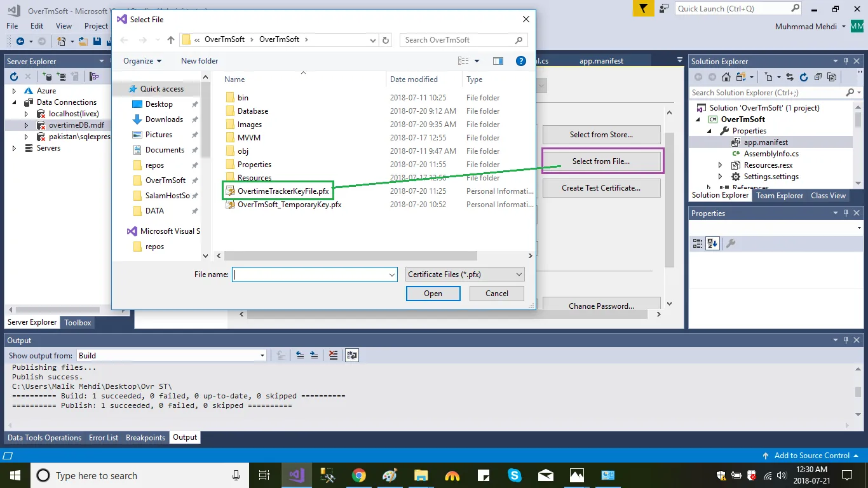Click Show All Files in Solution Explorer
Screen dimensions: 868x488
[832, 77]
